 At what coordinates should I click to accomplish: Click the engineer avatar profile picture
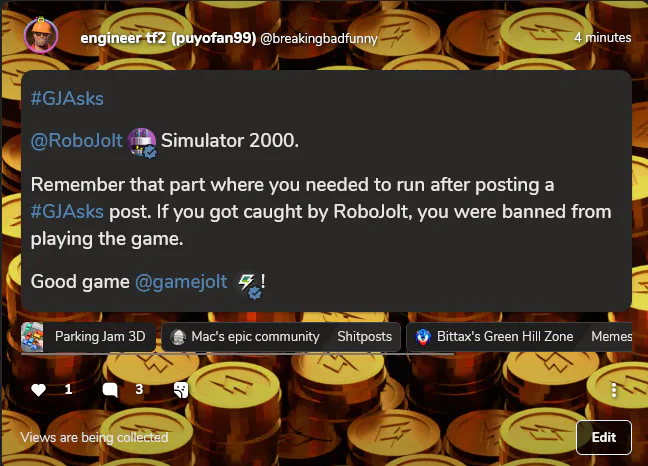(41, 36)
